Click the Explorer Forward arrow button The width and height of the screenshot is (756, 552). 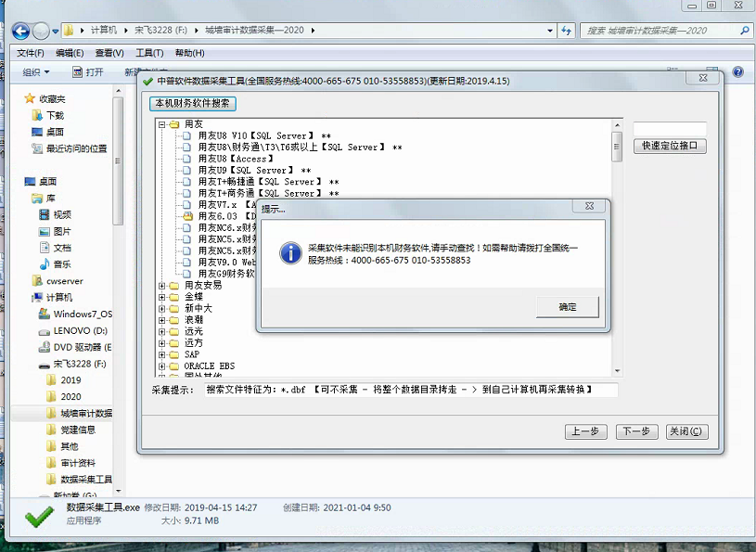41,32
